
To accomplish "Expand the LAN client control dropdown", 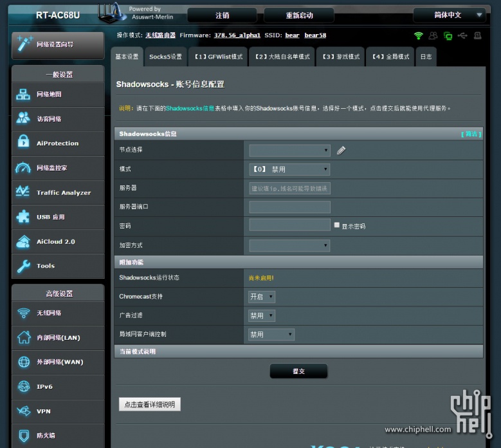I will click(271, 335).
